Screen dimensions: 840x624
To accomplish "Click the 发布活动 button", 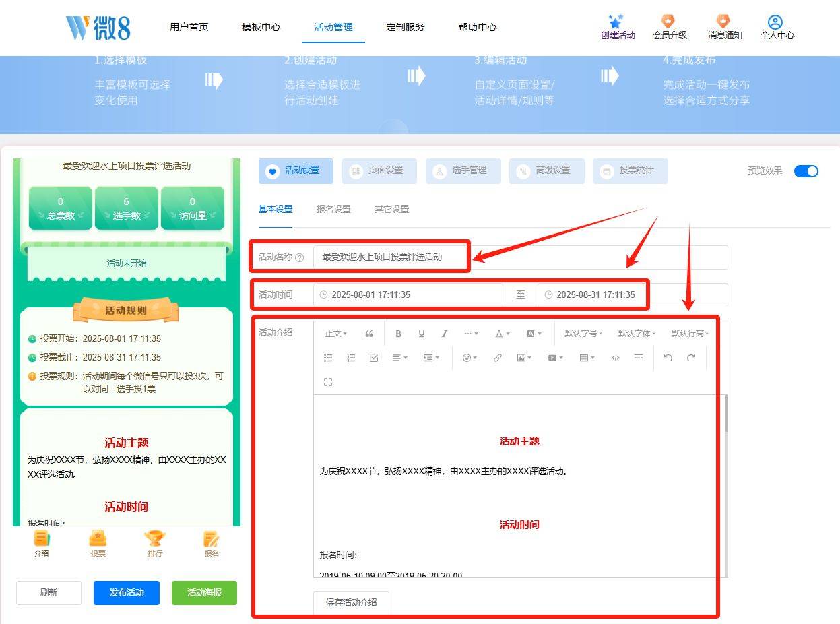I will [x=127, y=593].
